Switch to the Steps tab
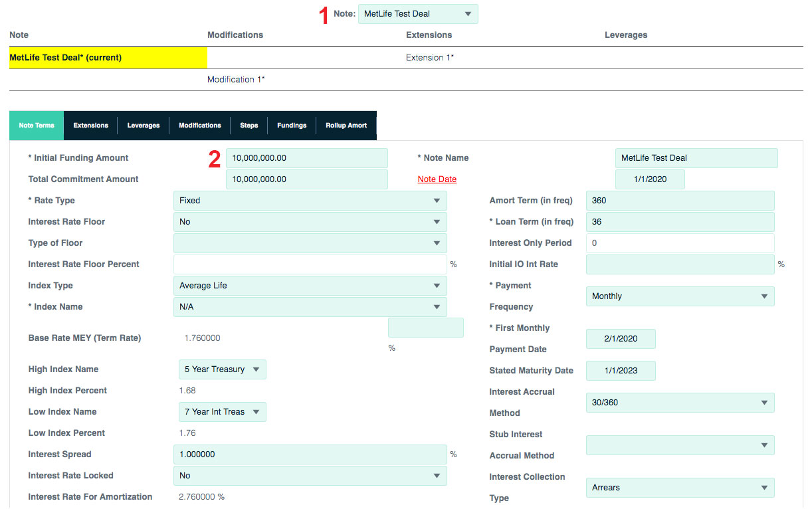 point(249,126)
